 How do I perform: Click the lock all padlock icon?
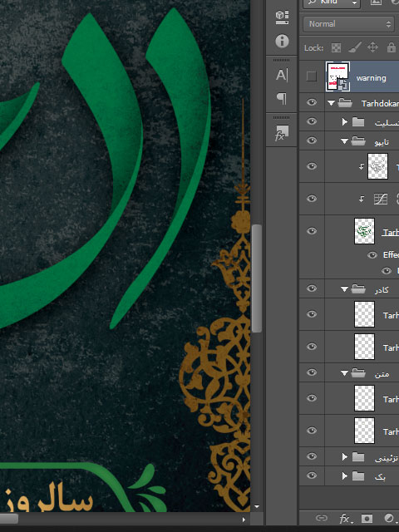point(392,47)
